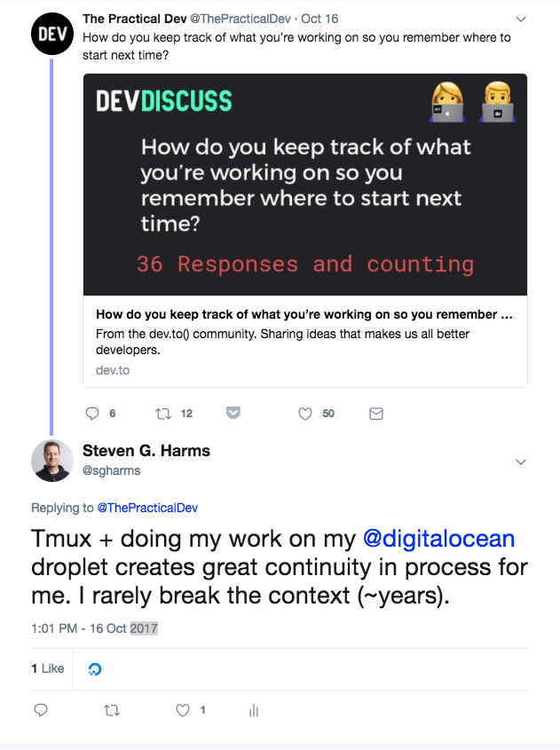Retweet The Practical Dev tweet

(x=163, y=414)
